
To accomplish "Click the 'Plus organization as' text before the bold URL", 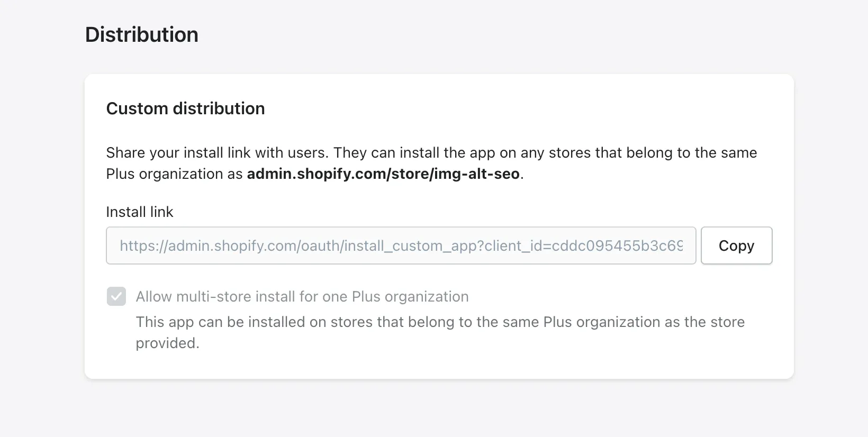I will click(x=174, y=174).
